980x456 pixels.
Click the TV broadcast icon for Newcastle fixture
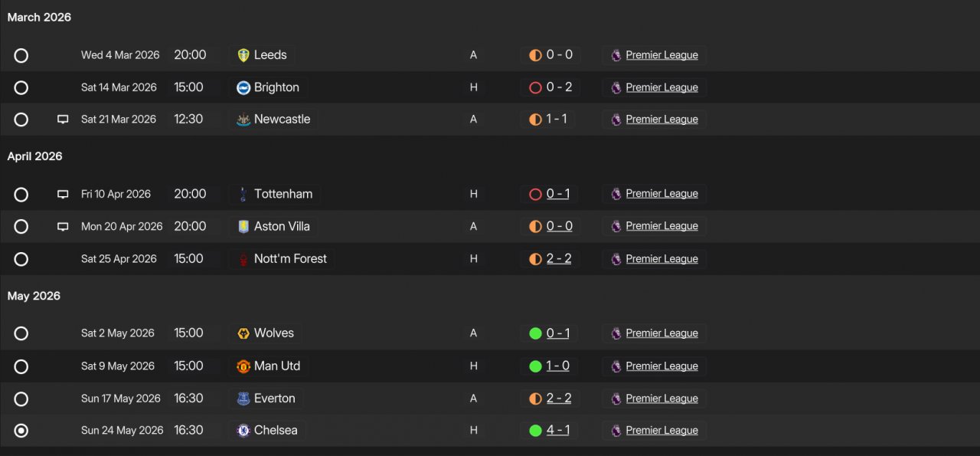pyautogui.click(x=63, y=120)
